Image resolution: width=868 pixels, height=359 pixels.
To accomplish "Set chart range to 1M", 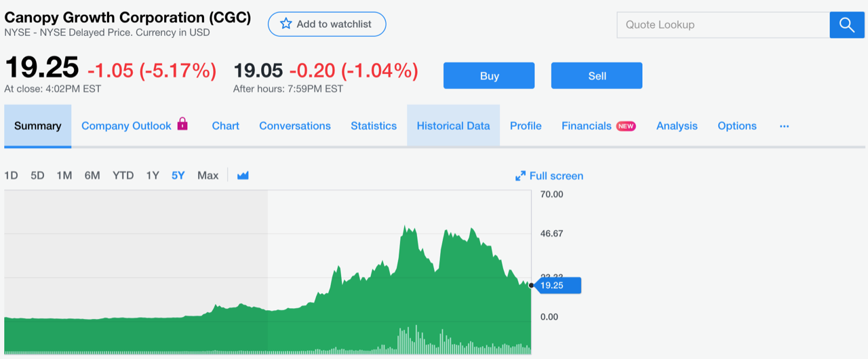I will tap(64, 175).
